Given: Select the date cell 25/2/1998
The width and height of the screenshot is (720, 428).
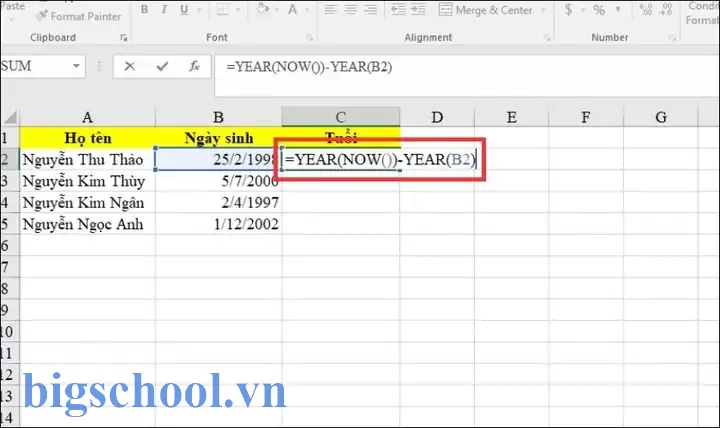Looking at the screenshot, I should point(219,159).
